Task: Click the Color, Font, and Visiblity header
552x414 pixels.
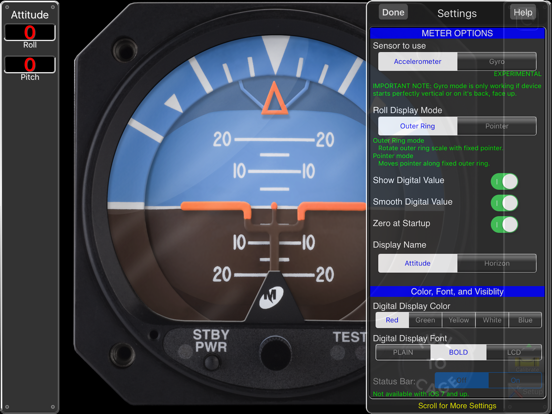Action: click(457, 291)
